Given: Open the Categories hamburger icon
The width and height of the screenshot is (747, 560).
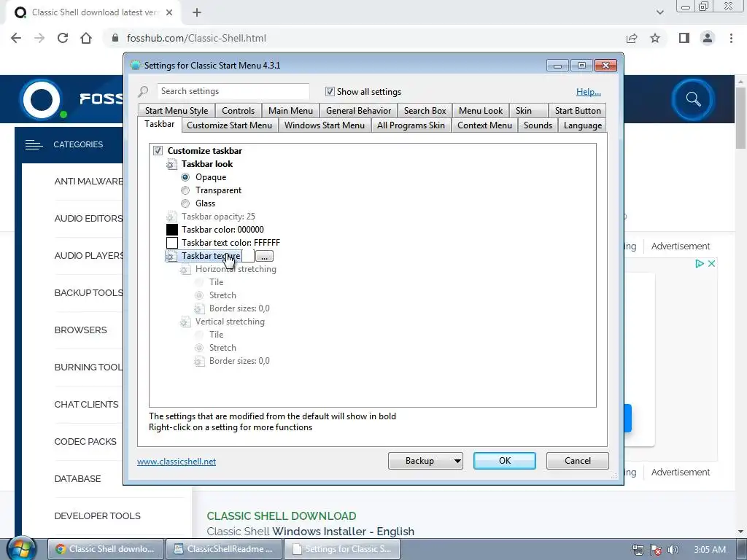Looking at the screenshot, I should point(34,144).
